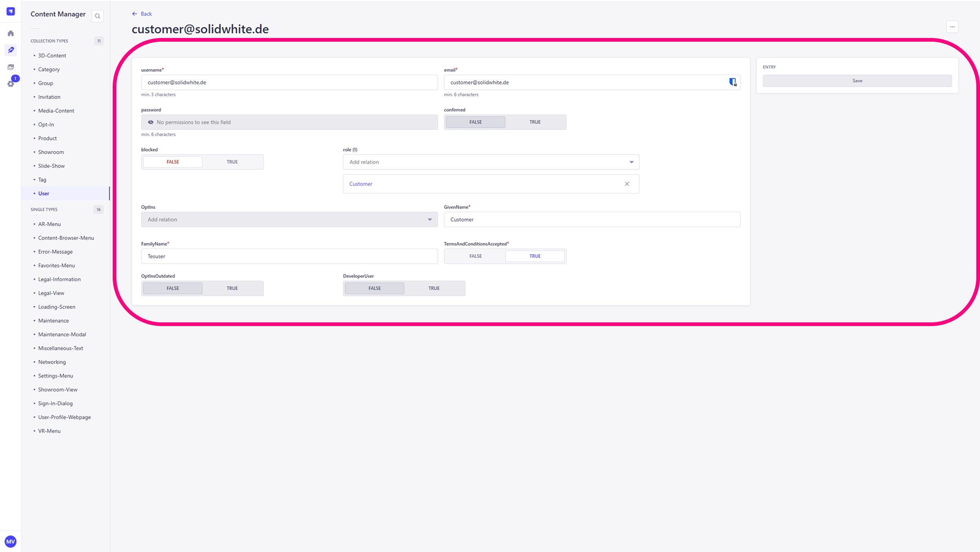
Task: Set TermsAndConditionsAccepted to FALSE
Action: [x=475, y=256]
